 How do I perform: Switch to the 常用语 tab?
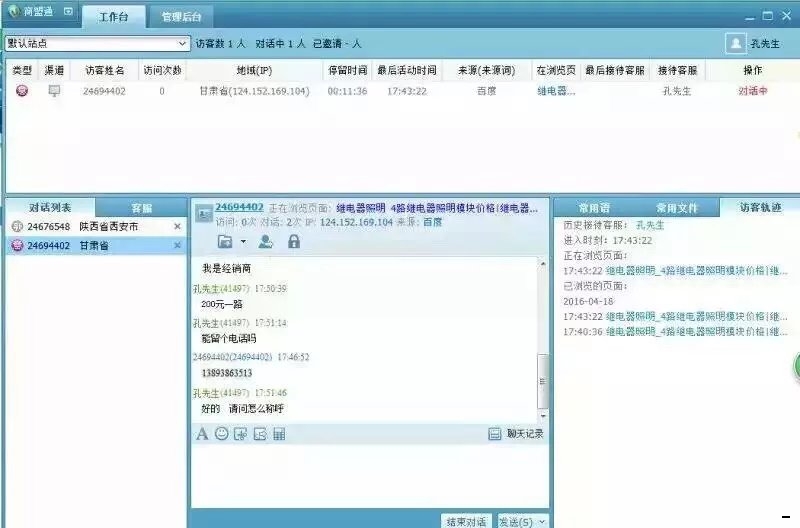click(x=594, y=208)
